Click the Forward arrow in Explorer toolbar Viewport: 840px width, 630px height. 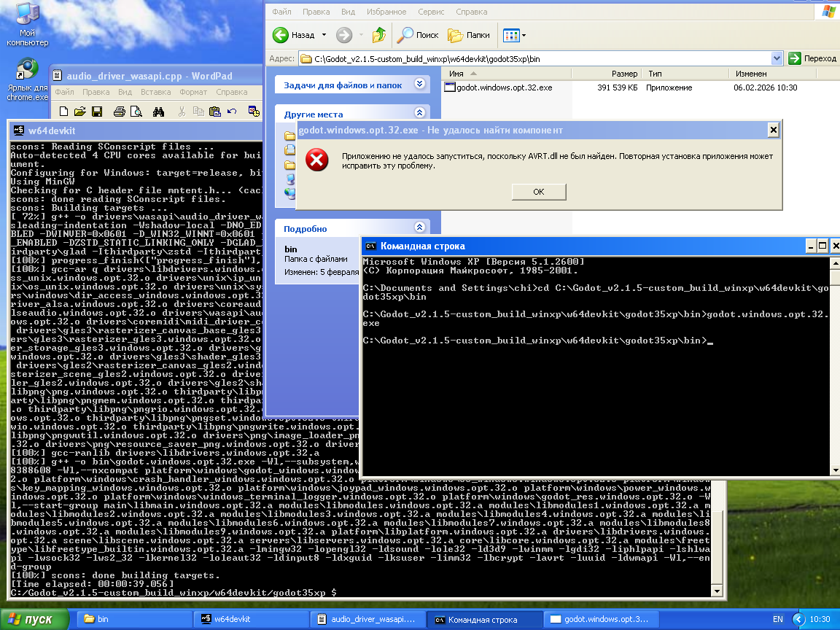[x=344, y=35]
